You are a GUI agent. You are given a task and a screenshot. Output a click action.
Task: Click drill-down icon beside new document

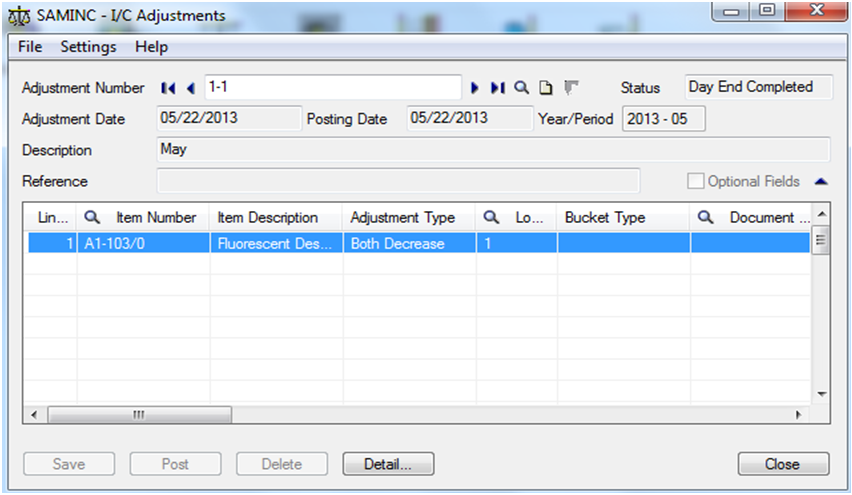coord(571,87)
